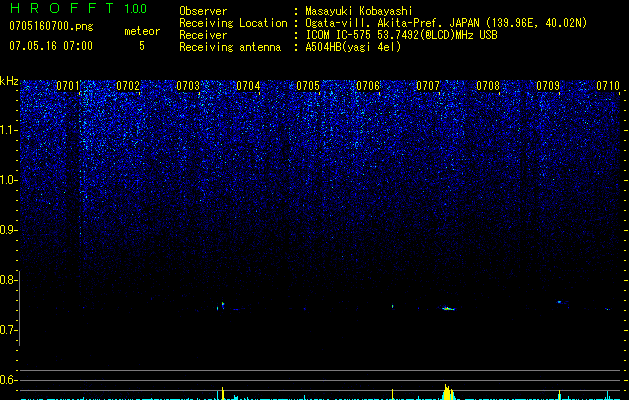This screenshot has height=400, width=629.
Task: Click the bright meteor echo after 0707
Action: (x=448, y=309)
